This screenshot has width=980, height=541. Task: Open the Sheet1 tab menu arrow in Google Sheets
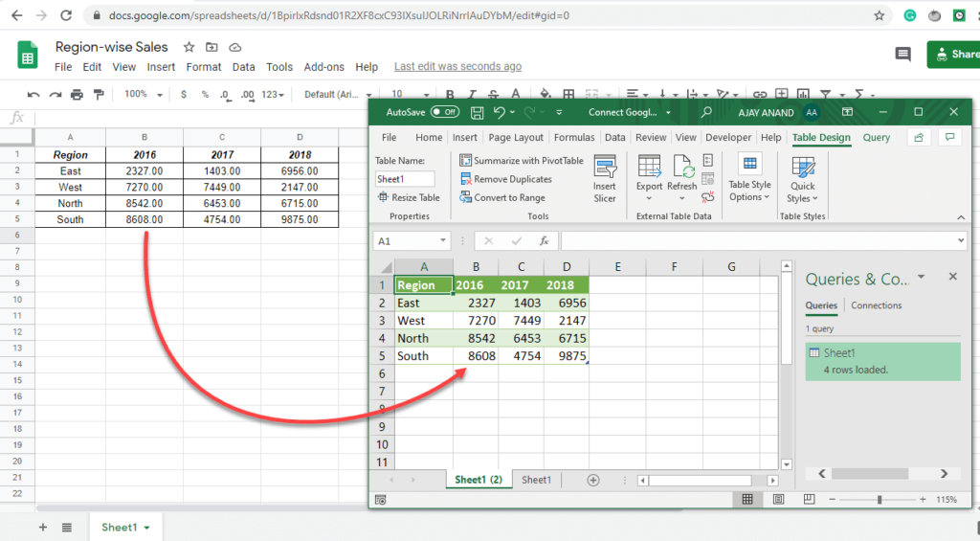pos(146,528)
